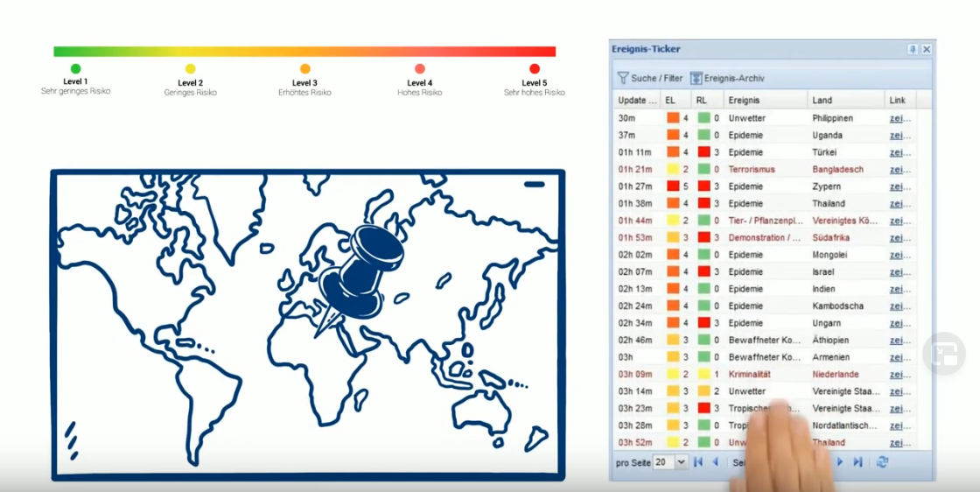980x492 pixels.
Task: Sort by the Ereignis column header
Action: pyautogui.click(x=764, y=101)
